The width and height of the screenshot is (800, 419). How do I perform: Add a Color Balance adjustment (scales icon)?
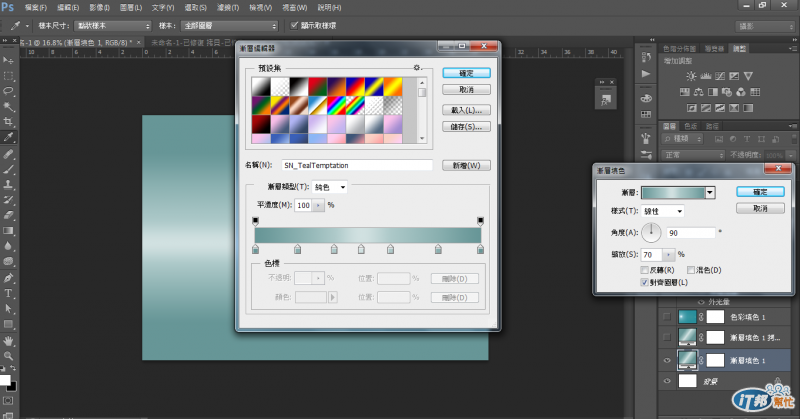point(698,92)
